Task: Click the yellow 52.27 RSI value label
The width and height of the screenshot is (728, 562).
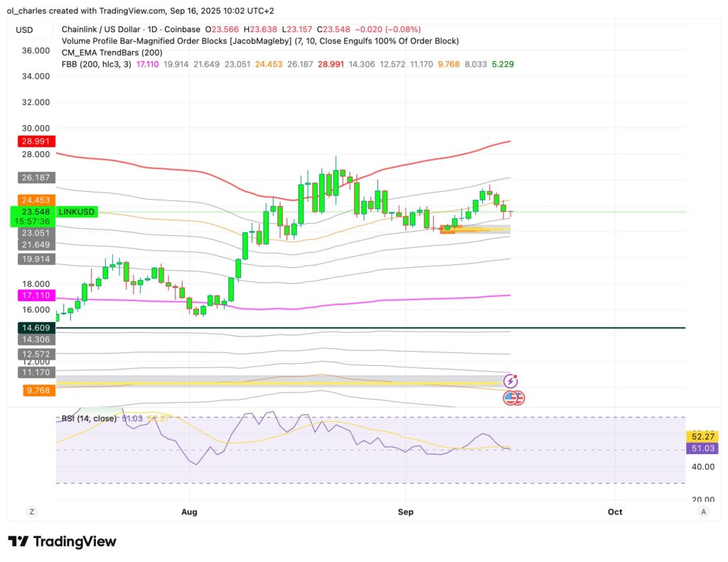Action: coord(701,436)
